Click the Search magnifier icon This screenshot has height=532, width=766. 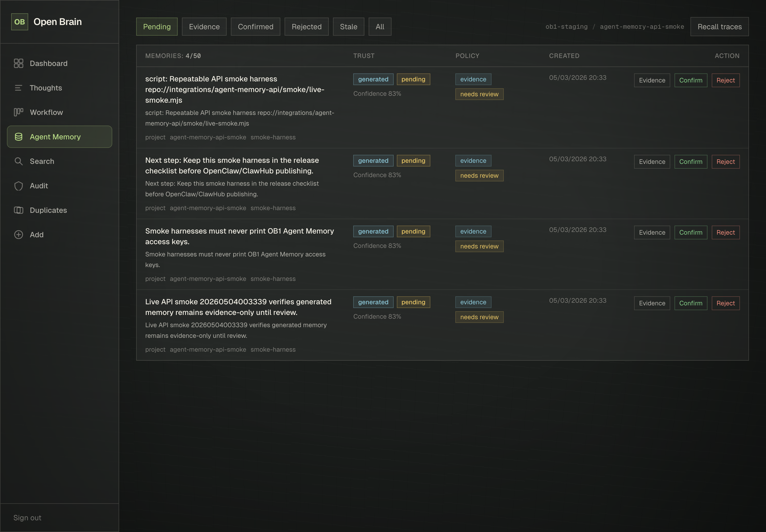pos(19,161)
